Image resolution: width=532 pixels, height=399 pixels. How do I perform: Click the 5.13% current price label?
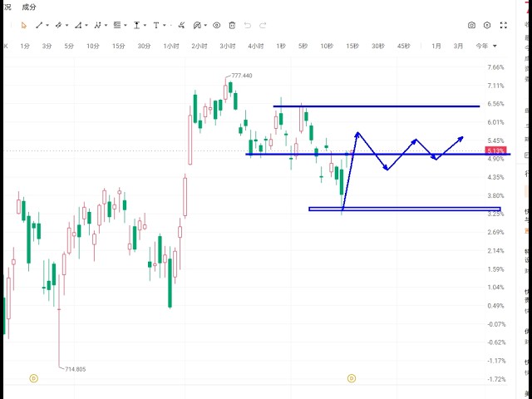pyautogui.click(x=495, y=150)
